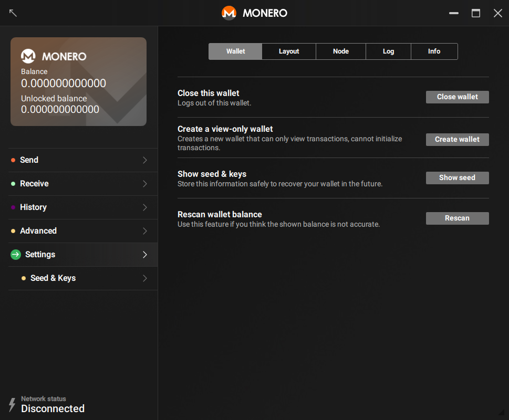Viewport: 509px width, 420px height.
Task: Click the "Unlocked balance" label
Action: (x=54, y=98)
